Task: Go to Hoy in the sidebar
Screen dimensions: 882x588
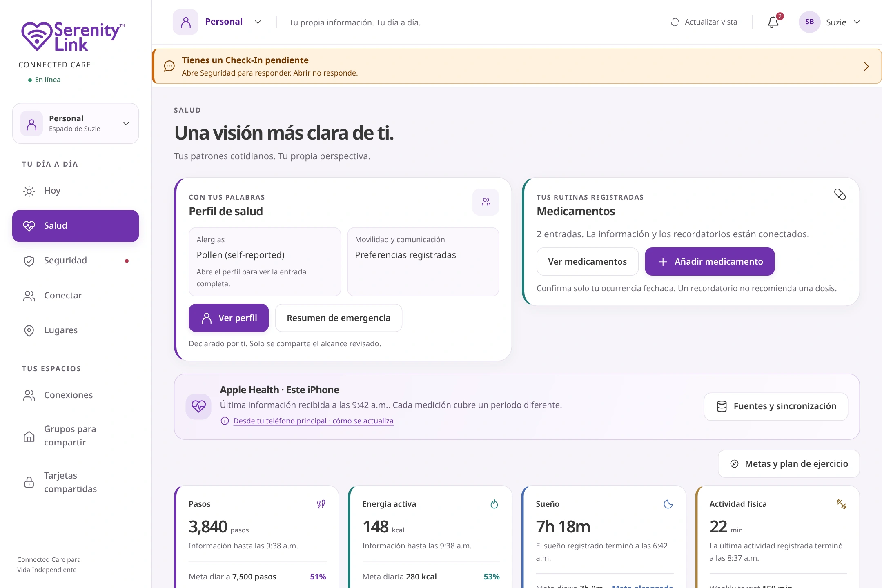Action: (x=76, y=191)
